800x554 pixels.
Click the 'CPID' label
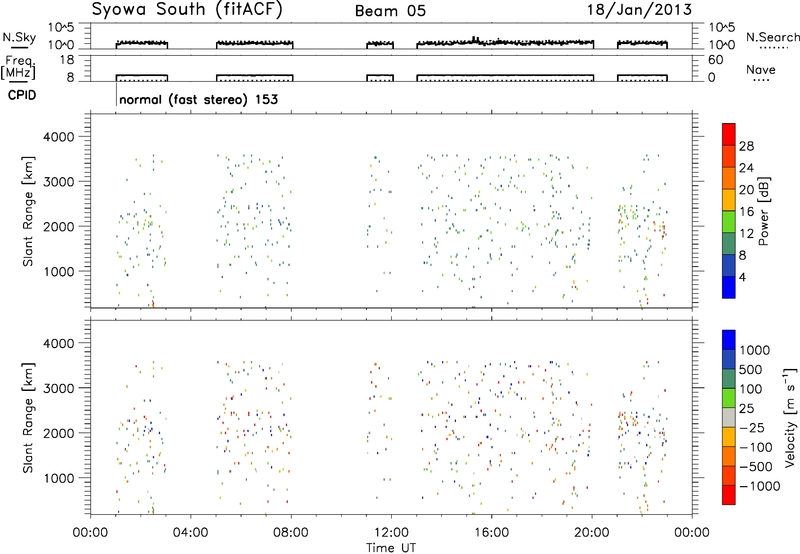point(22,95)
